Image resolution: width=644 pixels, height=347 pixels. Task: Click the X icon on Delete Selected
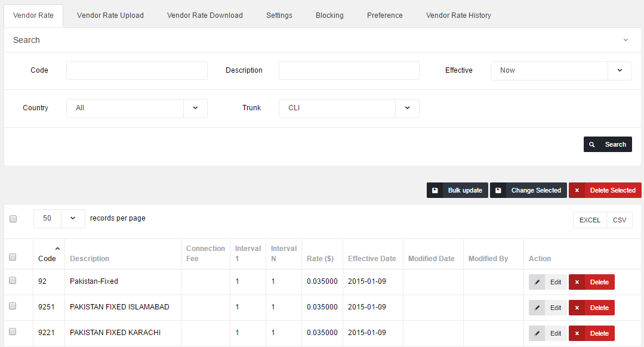click(x=577, y=190)
